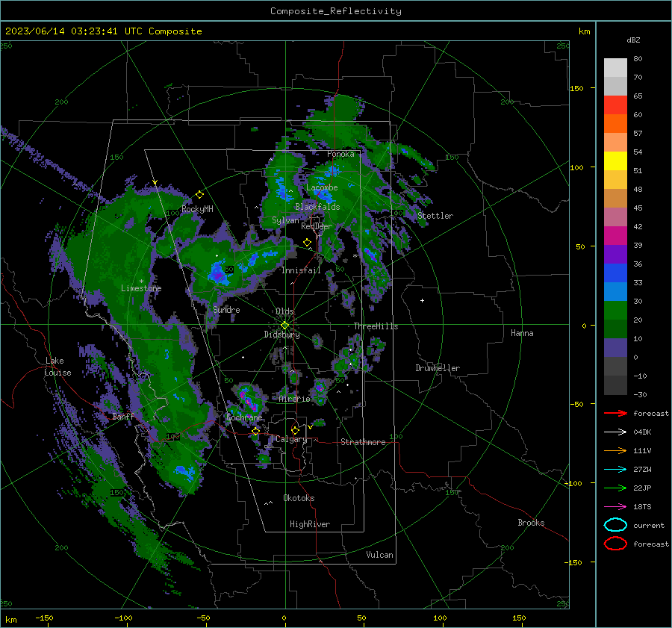672x628 pixels.
Task: Click the Brooks city label
Action: (531, 523)
